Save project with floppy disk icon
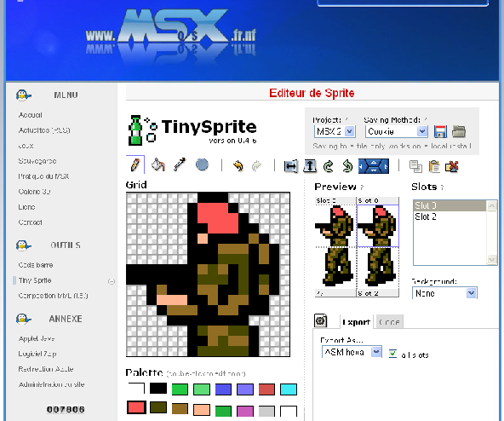Viewport: 504px width, 421px height. point(440,131)
